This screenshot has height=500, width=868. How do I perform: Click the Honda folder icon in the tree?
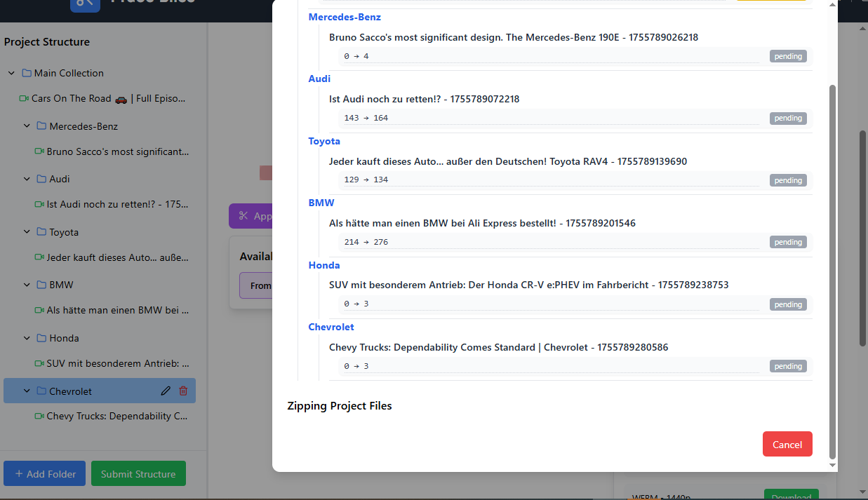click(x=42, y=338)
